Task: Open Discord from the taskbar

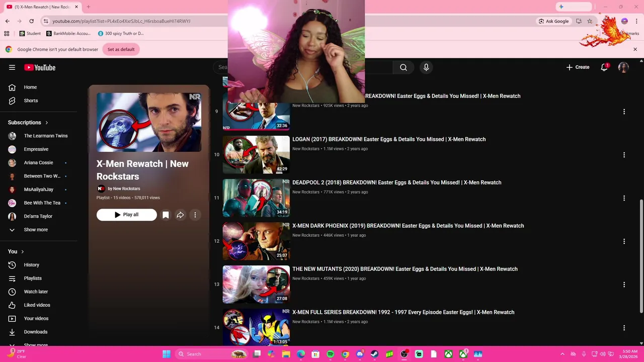Action: click(360, 354)
